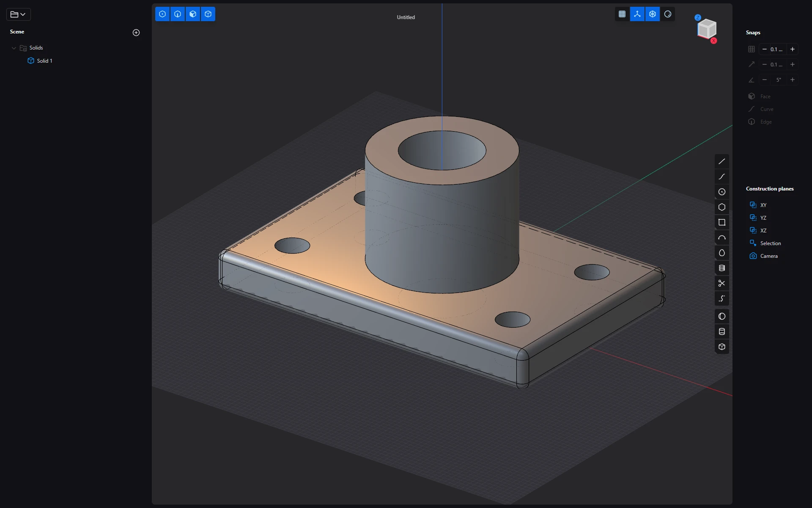Toggle distance snapping arrow icon
Screen dimensions: 812x508
(x=751, y=64)
